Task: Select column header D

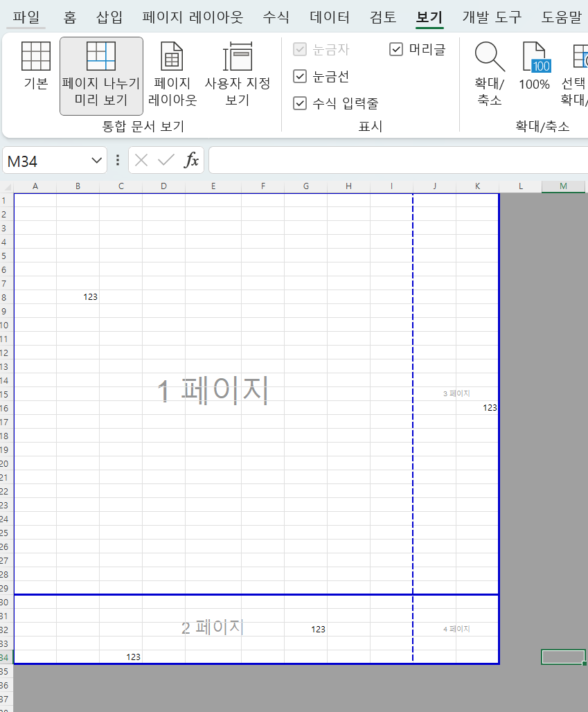Action: coord(163,186)
